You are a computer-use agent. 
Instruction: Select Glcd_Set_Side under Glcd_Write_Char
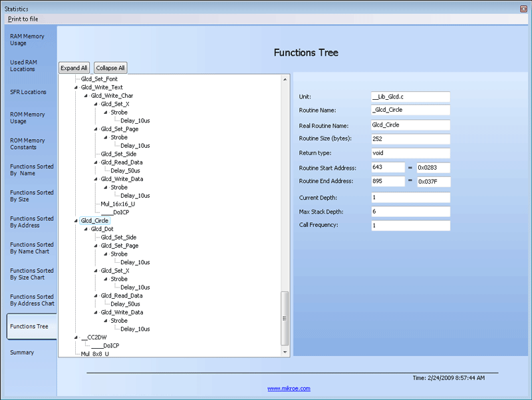118,154
